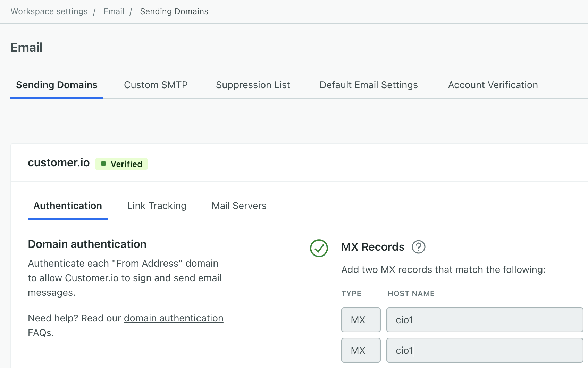Image resolution: width=588 pixels, height=368 pixels.
Task: Switch to the Link Tracking sub-tab
Action: click(x=157, y=206)
